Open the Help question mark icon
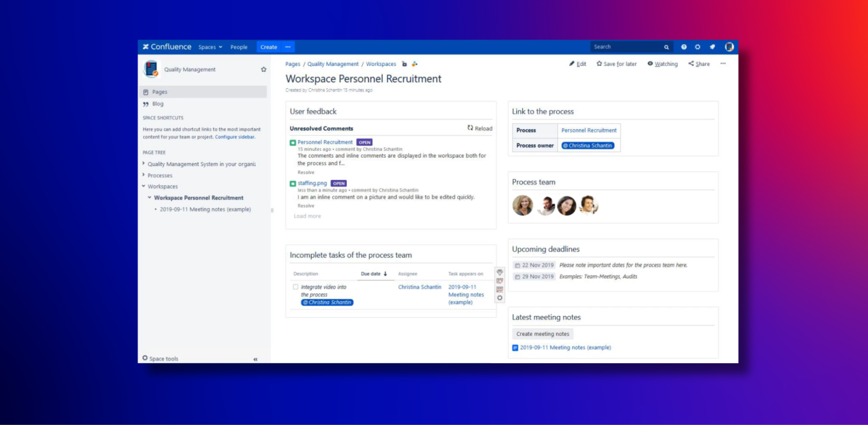 point(684,47)
